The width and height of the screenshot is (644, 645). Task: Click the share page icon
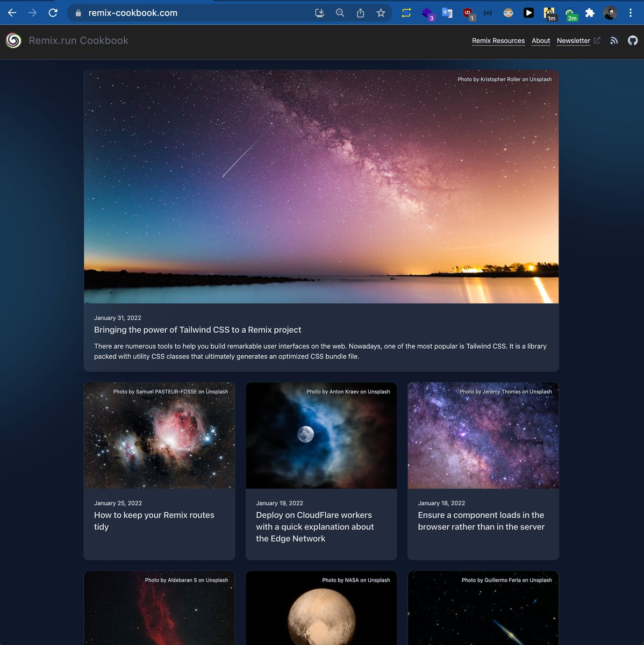pyautogui.click(x=361, y=13)
